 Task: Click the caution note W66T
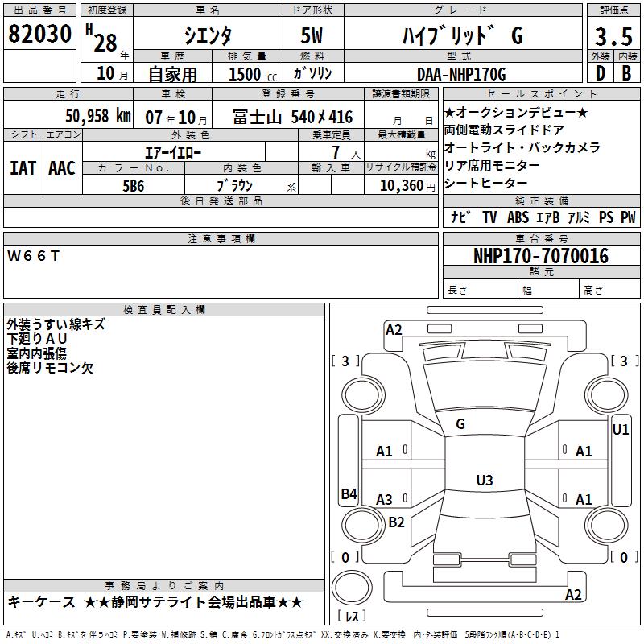pyautogui.click(x=33, y=256)
